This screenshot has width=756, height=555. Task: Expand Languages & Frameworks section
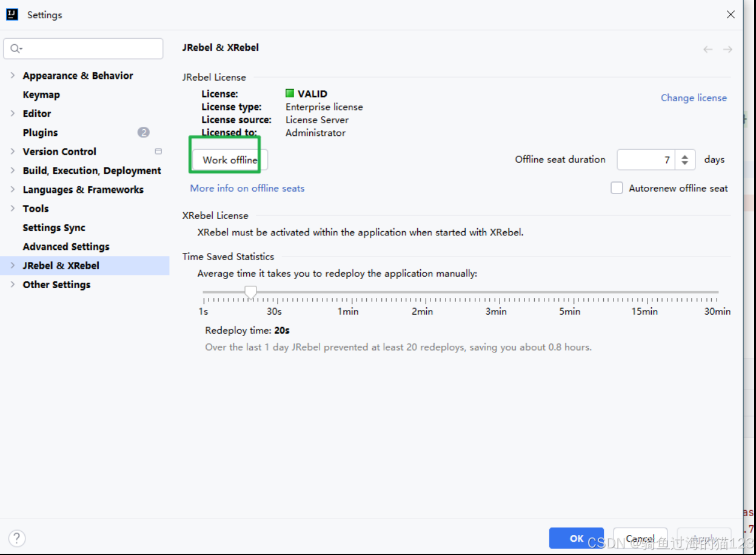tap(13, 189)
